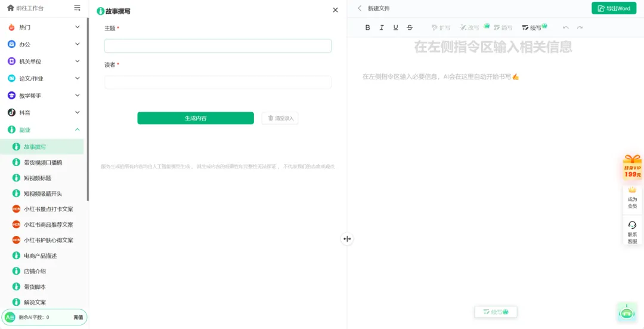Image resolution: width=644 pixels, height=329 pixels.
Task: Click the 清空录入 button
Action: (x=280, y=118)
